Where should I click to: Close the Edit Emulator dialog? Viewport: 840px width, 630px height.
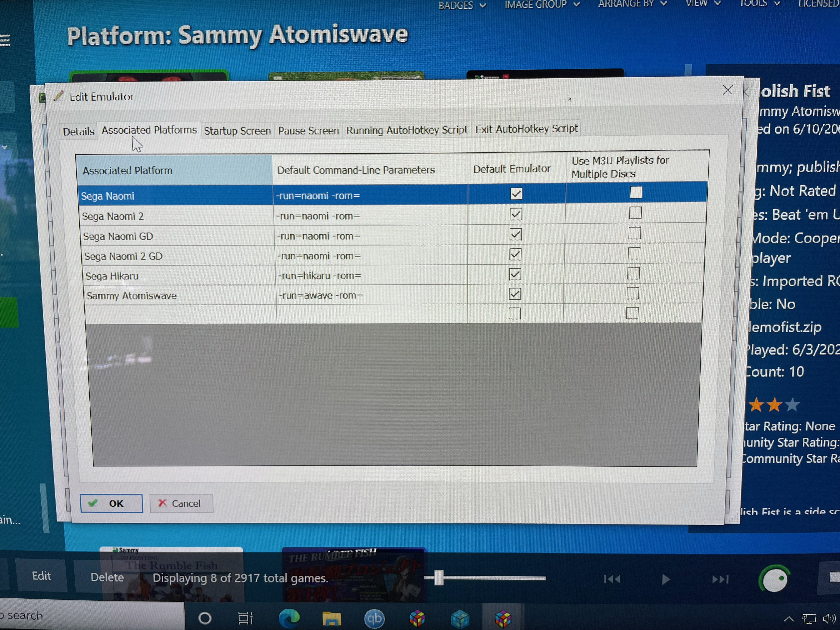(727, 90)
